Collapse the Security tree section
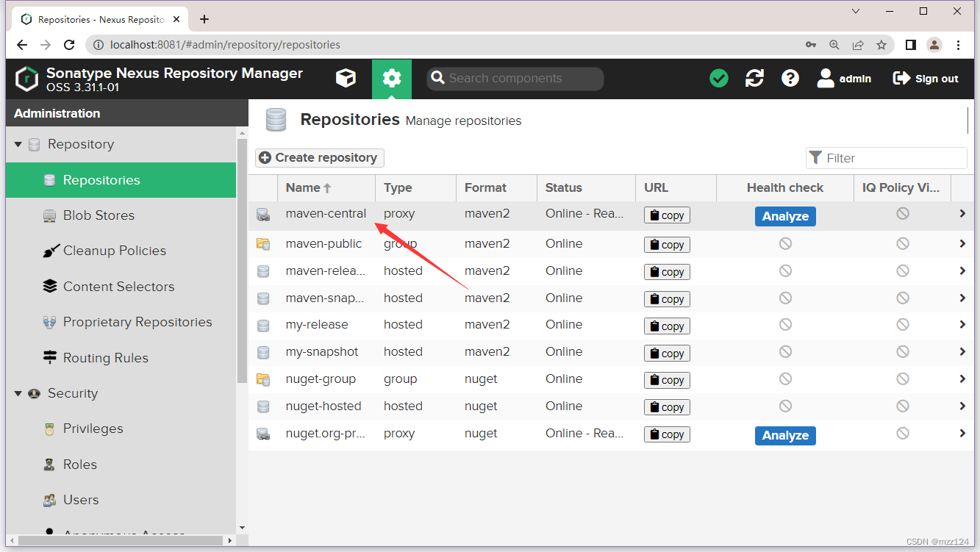The height and width of the screenshot is (552, 980). 18,394
